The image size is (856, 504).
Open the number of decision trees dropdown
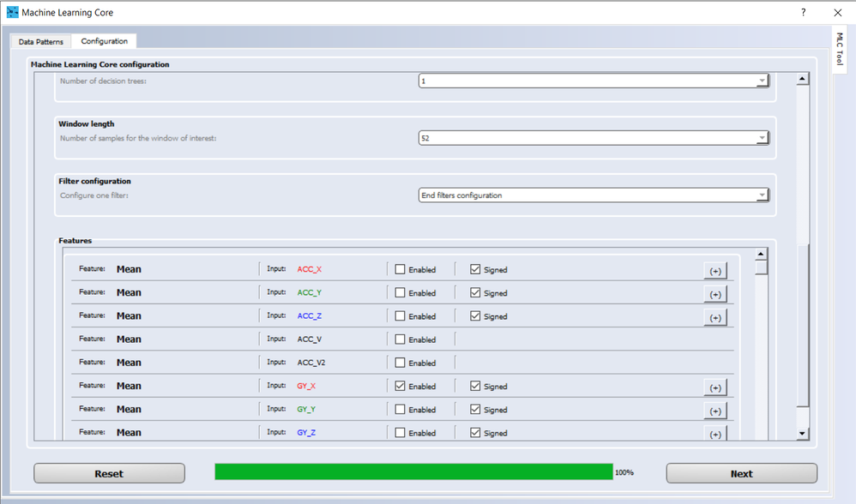tap(594, 81)
